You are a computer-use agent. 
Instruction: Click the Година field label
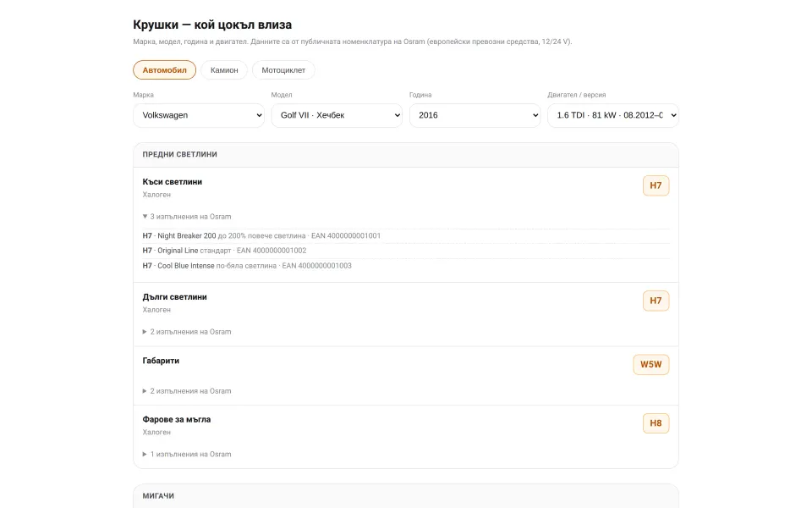click(x=420, y=95)
